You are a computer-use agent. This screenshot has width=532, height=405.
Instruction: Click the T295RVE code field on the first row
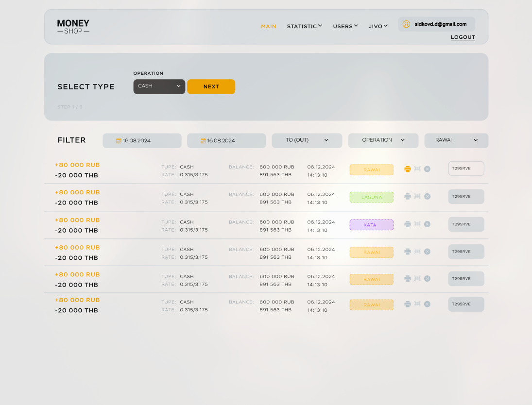(x=466, y=169)
